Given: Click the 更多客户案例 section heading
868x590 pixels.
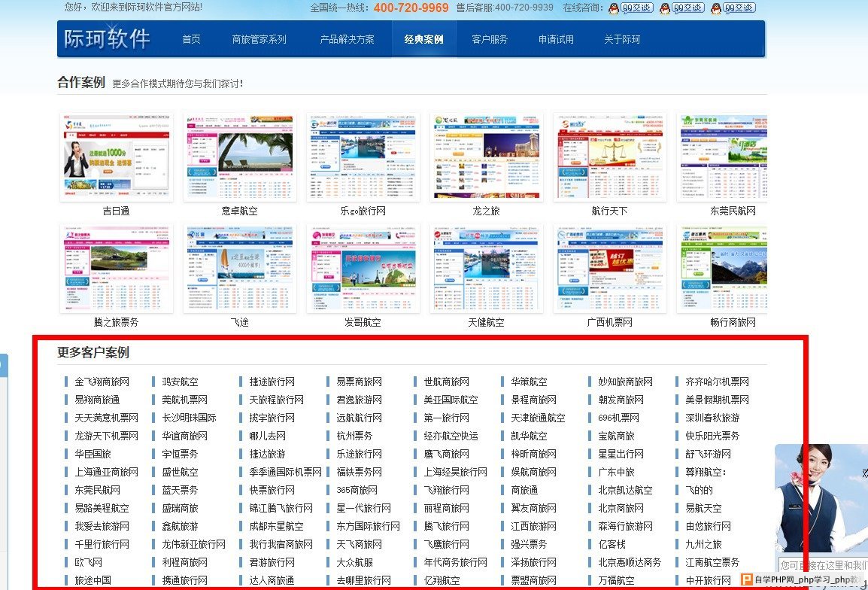Looking at the screenshot, I should [93, 352].
